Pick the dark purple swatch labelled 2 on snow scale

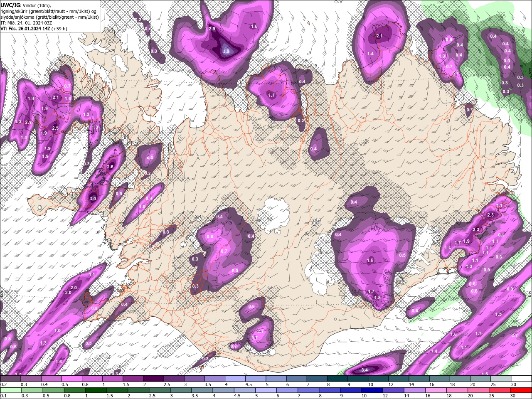pyautogui.click(x=153, y=379)
